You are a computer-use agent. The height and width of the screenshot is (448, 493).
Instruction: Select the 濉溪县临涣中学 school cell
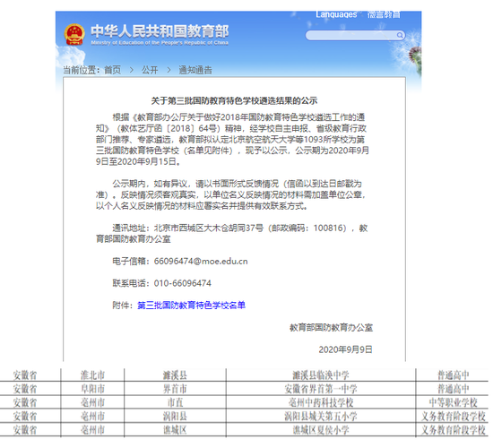(x=321, y=375)
